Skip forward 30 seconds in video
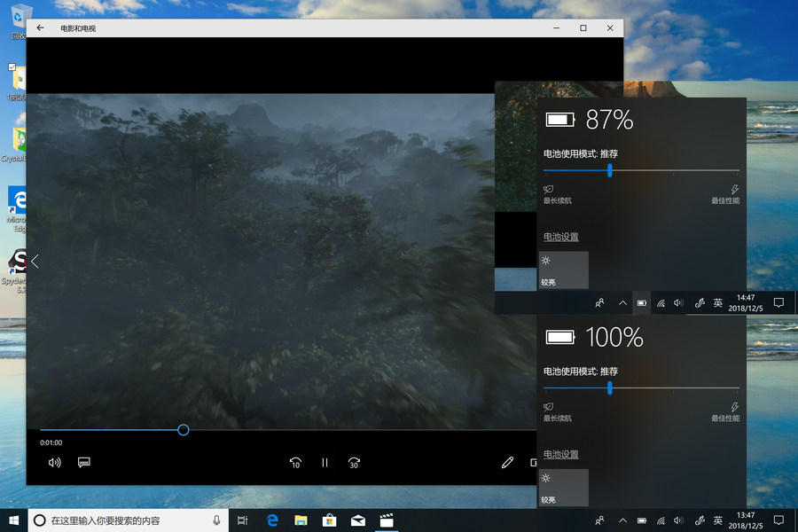Viewport: 798px width, 532px height. click(x=354, y=462)
